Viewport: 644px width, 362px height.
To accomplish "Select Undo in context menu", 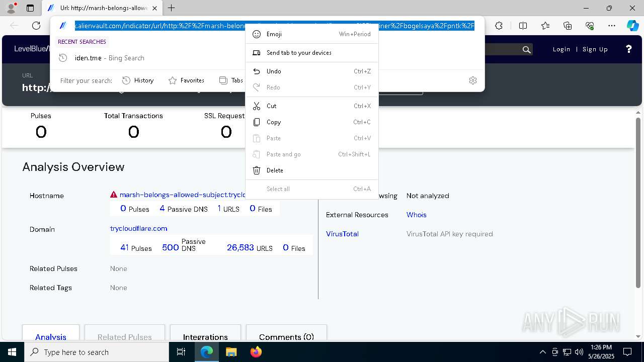I will point(312,71).
